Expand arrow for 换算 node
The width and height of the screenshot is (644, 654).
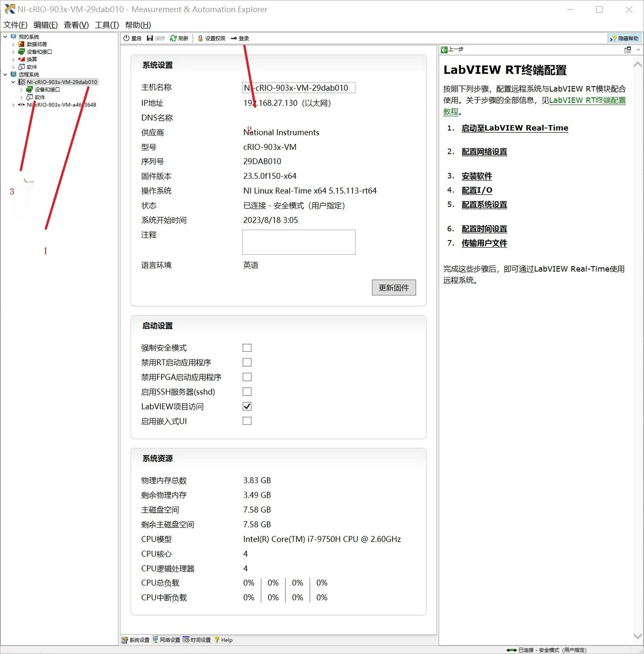click(x=13, y=59)
